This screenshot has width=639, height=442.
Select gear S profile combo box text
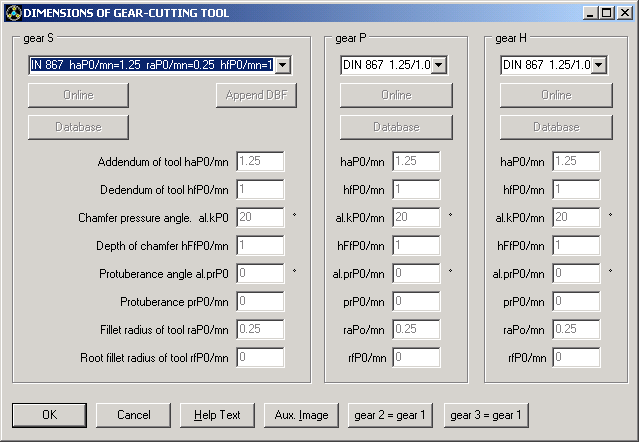click(x=152, y=65)
